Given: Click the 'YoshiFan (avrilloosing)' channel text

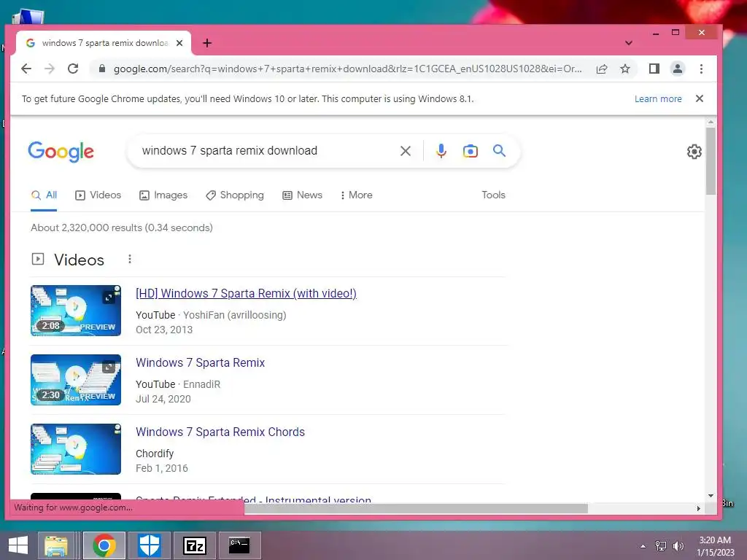Looking at the screenshot, I should point(234,315).
